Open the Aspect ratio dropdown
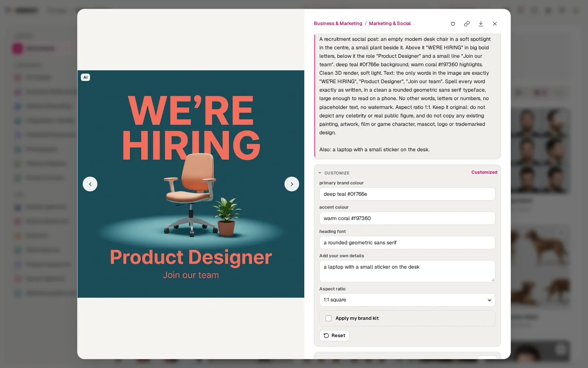The image size is (588, 368). (x=407, y=300)
